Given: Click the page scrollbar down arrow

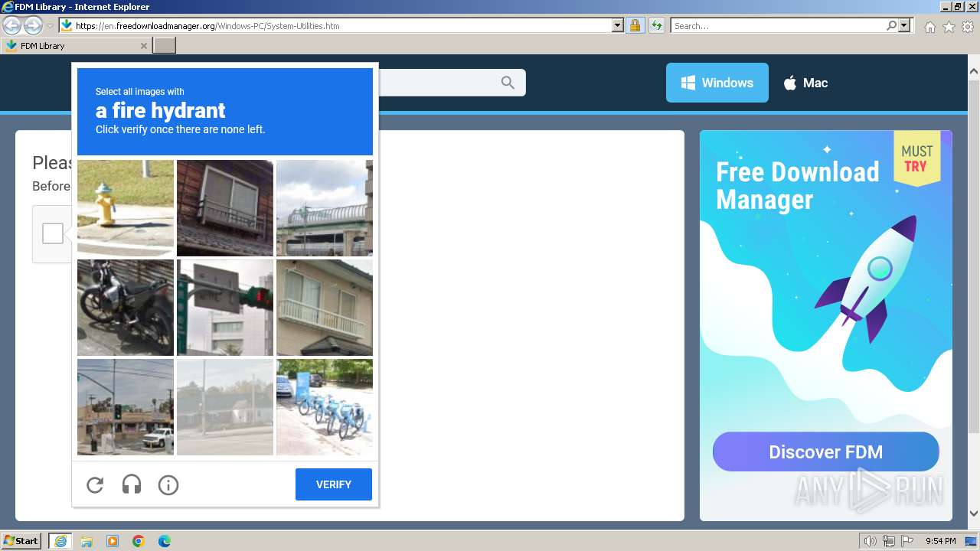Looking at the screenshot, I should click(x=973, y=514).
